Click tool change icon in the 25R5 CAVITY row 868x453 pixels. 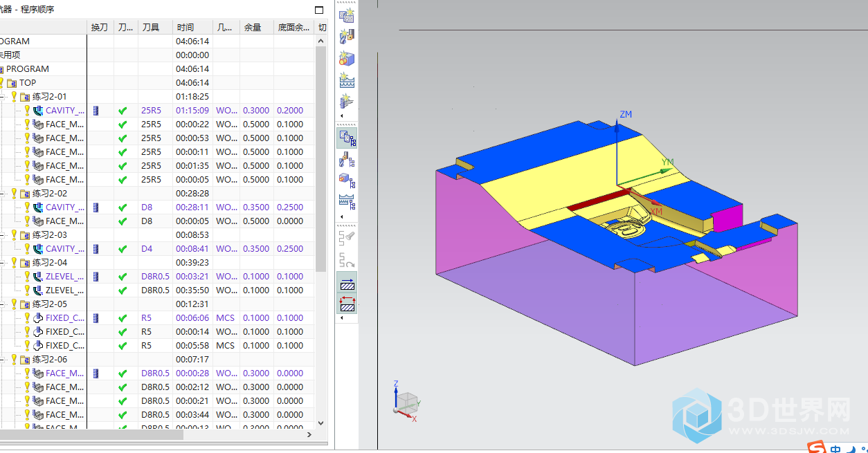(x=96, y=110)
